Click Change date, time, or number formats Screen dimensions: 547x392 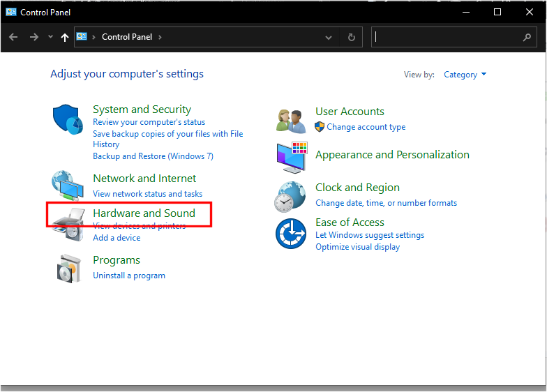(x=387, y=203)
